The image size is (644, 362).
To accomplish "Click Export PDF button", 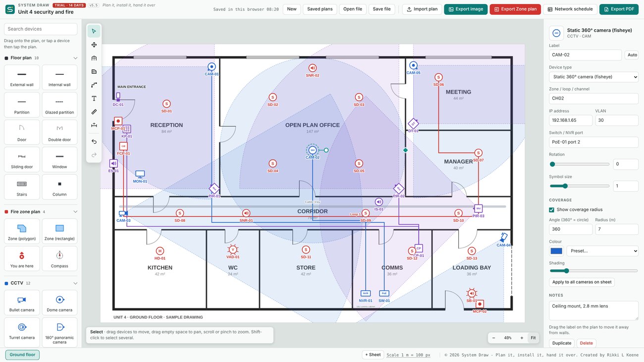I will click(619, 9).
